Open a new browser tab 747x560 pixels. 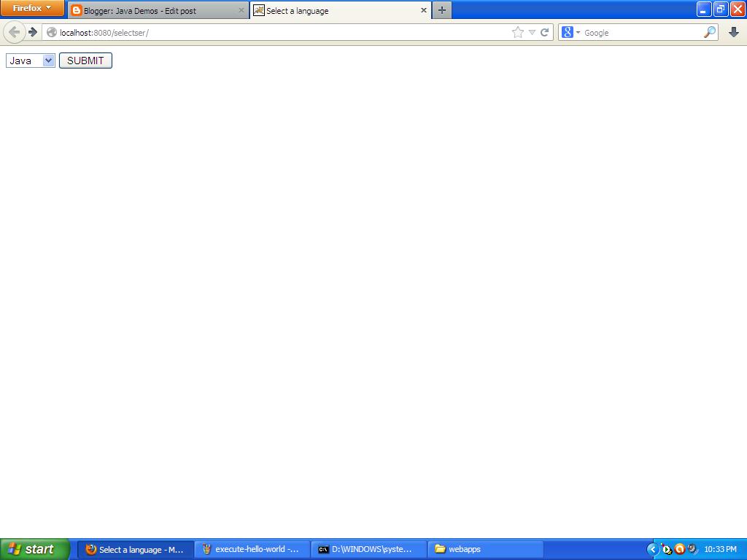tap(441, 10)
